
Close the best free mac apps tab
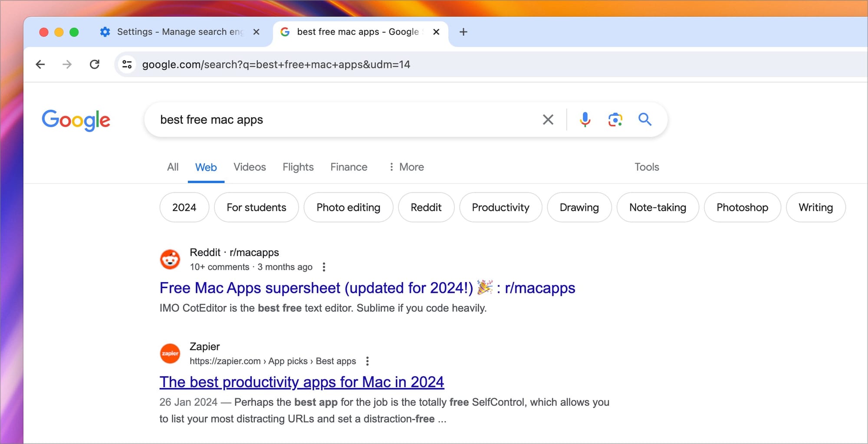(436, 32)
